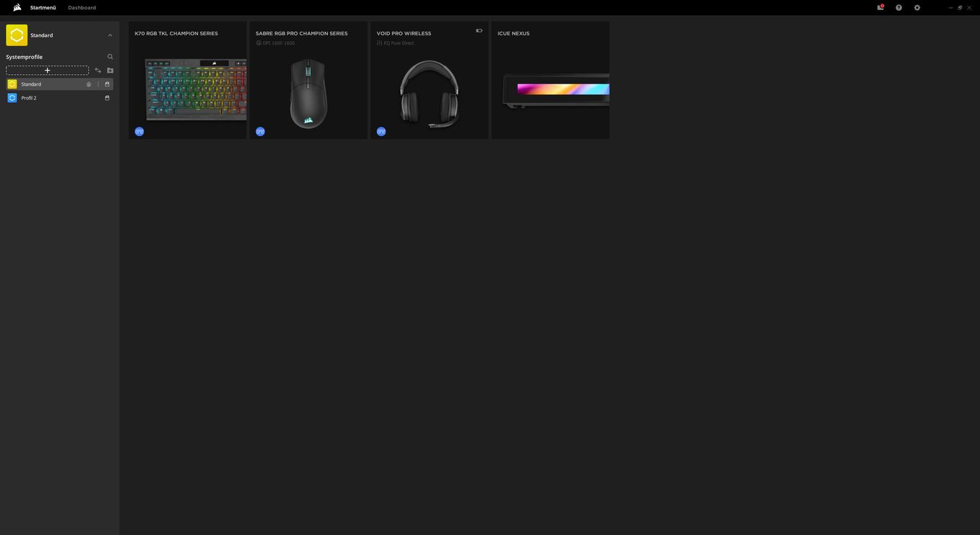
Task: Click the default home icon on Standard row
Action: tap(89, 84)
